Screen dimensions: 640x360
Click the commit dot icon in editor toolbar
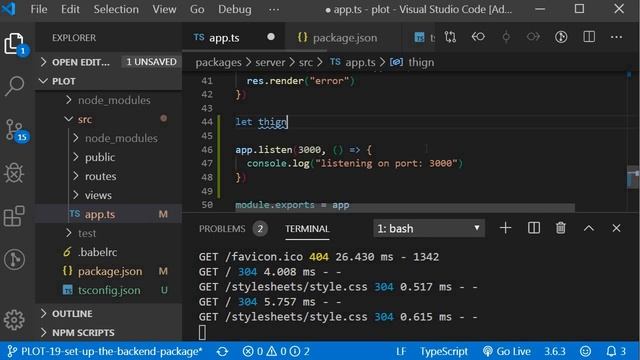pos(506,37)
